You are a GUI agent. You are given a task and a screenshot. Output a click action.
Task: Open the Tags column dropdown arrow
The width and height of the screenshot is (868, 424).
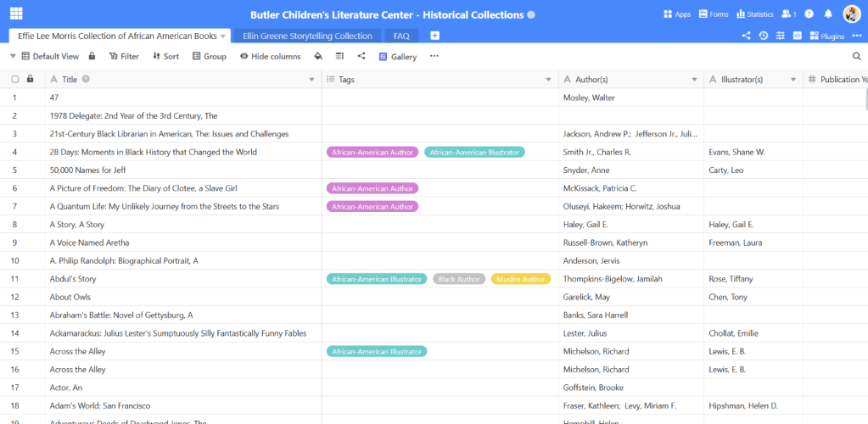(548, 80)
